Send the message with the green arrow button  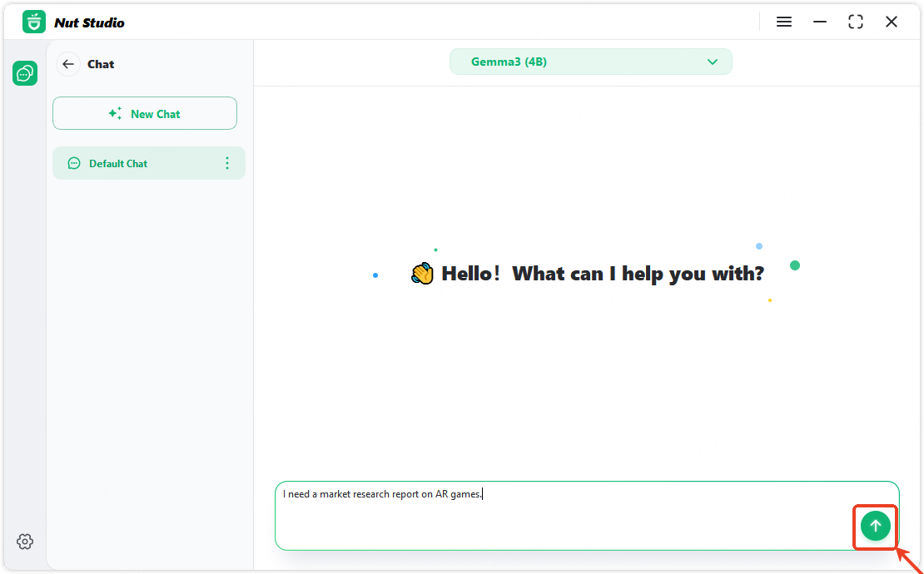[x=875, y=526]
